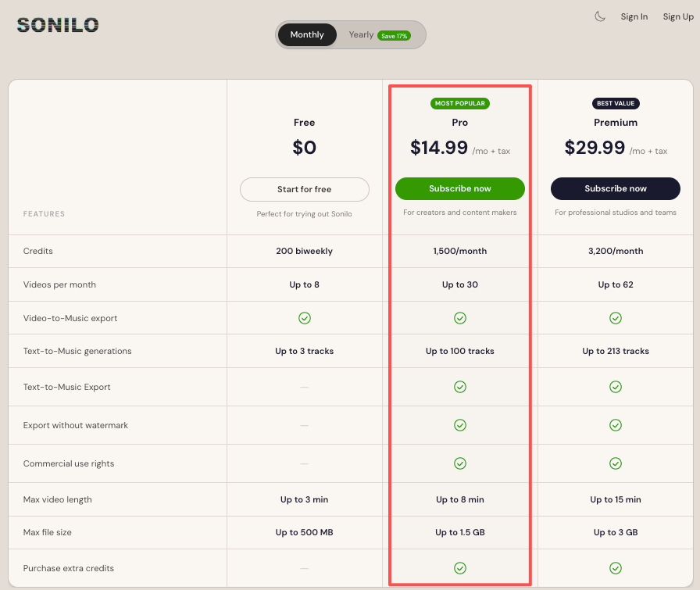Toggle dark mode with the moon icon

599,16
